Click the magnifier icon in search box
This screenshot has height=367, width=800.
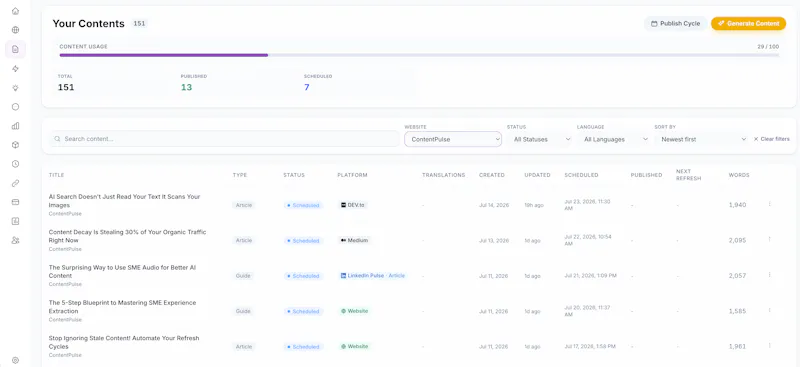[57, 139]
